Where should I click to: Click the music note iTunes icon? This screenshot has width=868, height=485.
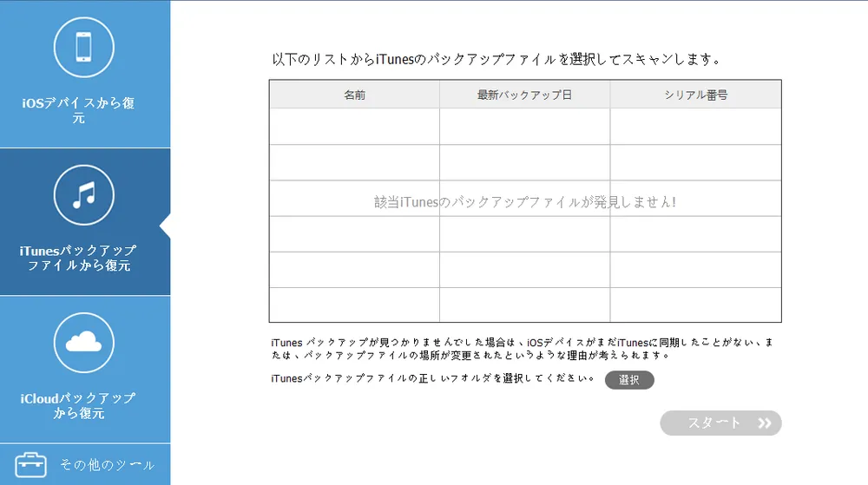click(84, 194)
